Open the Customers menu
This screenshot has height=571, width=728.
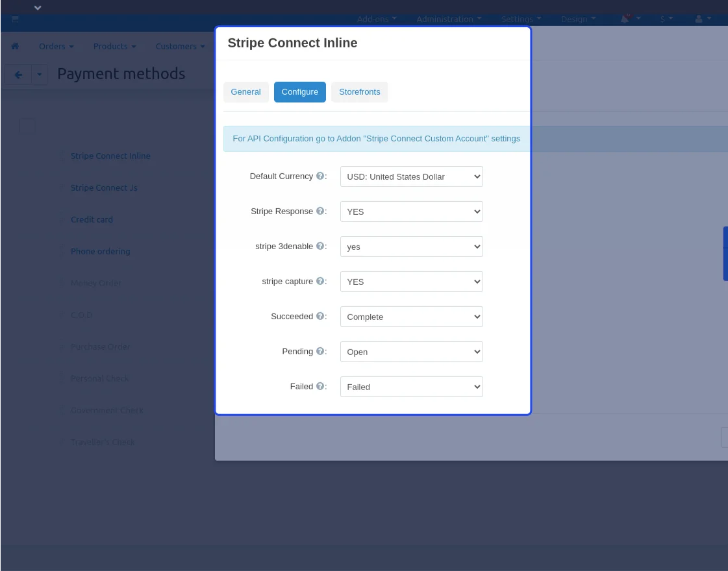[180, 46]
